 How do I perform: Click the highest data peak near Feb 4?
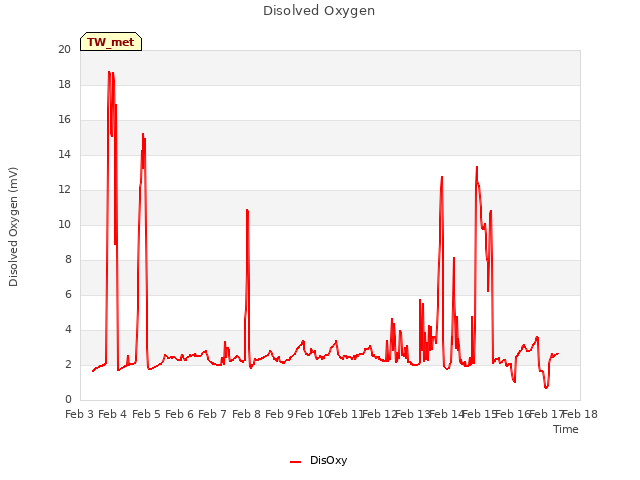[109, 72]
